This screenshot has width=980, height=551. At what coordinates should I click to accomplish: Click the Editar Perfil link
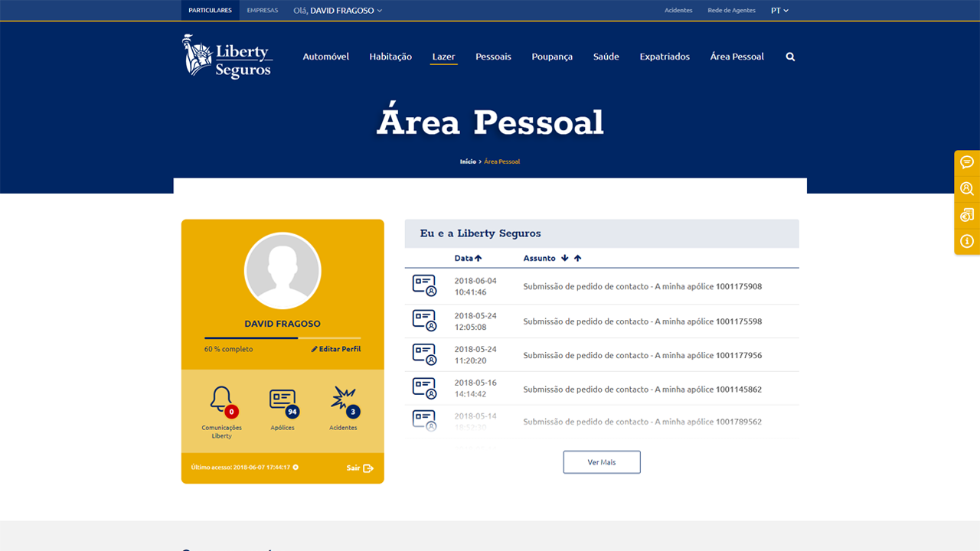click(x=336, y=349)
